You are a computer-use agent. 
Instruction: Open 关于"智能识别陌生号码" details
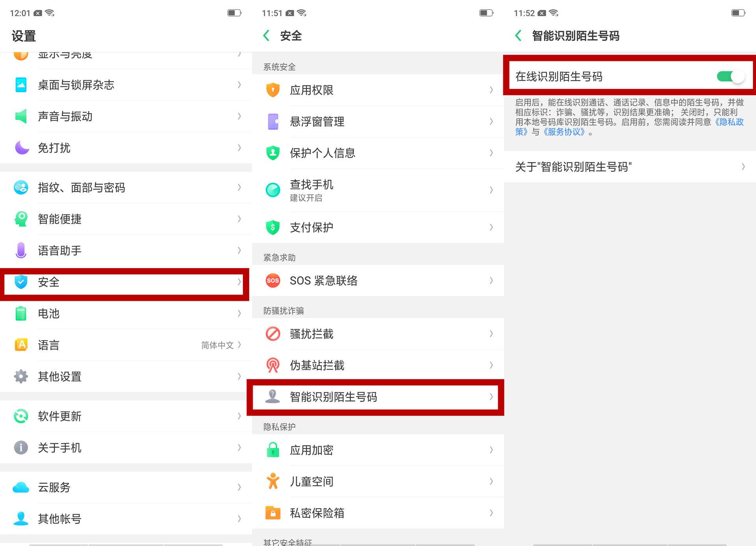coord(630,167)
